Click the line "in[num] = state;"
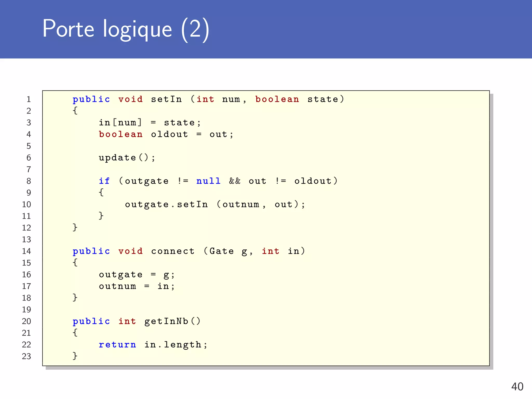Viewport: 532px width, 399px height. pyautogui.click(x=150, y=122)
